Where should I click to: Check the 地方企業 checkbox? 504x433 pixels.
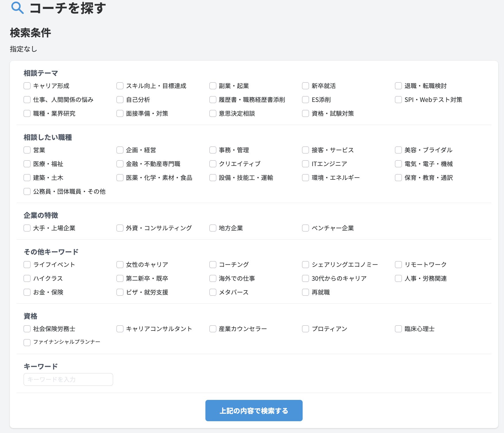click(x=213, y=228)
